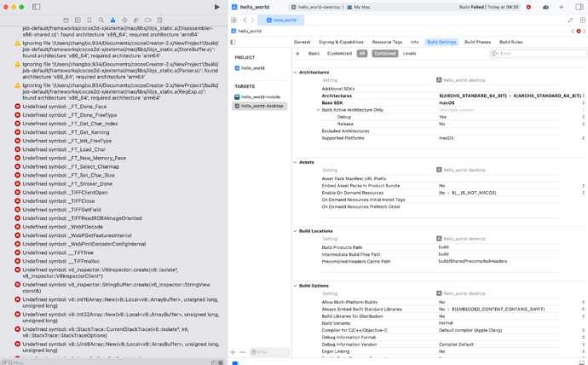The image size is (588, 365).
Task: Collapse the Architectures section
Action: pyautogui.click(x=295, y=72)
